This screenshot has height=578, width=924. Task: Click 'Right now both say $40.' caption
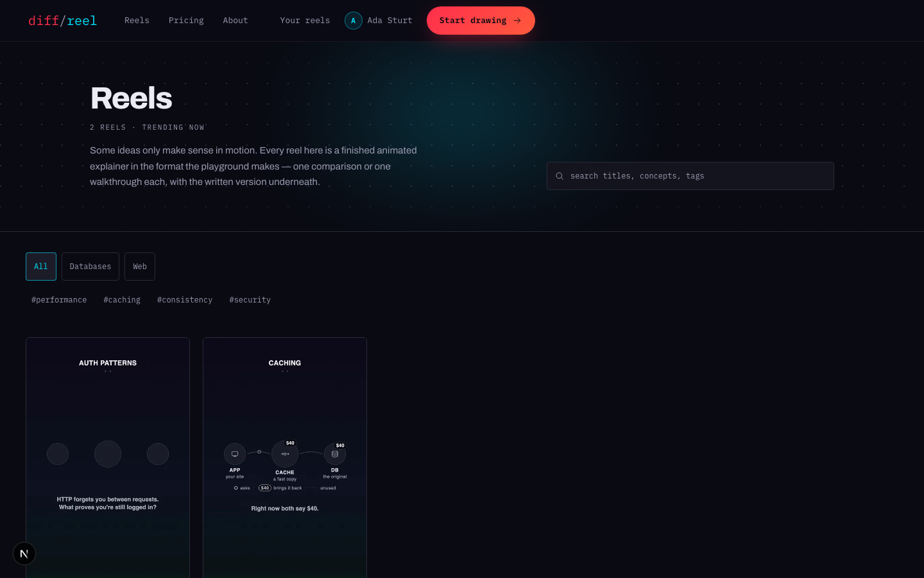pos(285,509)
